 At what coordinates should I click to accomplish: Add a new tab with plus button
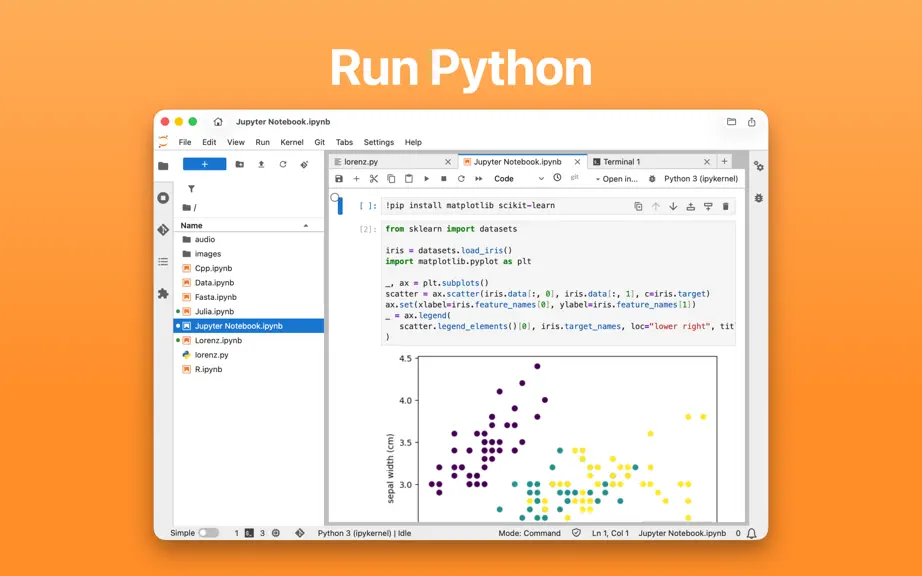point(724,161)
